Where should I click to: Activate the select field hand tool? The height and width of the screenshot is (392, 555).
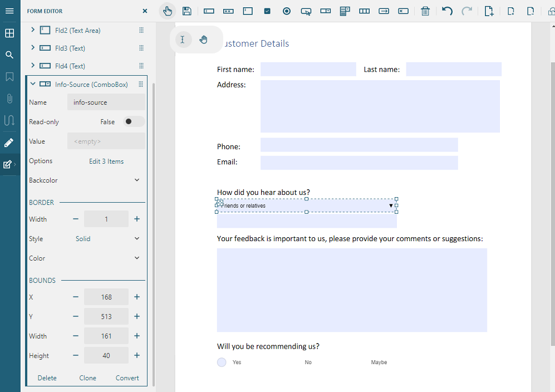pos(168,11)
